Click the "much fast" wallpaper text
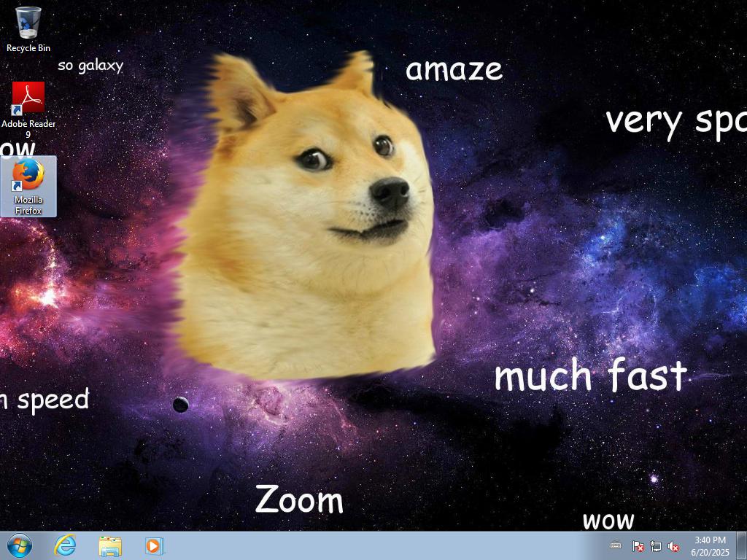The image size is (747, 560). 590,376
